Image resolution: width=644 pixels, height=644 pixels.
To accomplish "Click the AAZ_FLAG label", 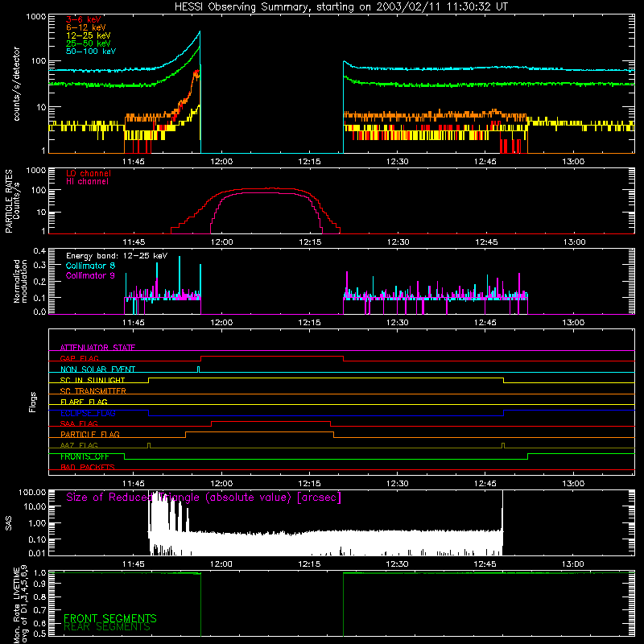I will point(79,445).
